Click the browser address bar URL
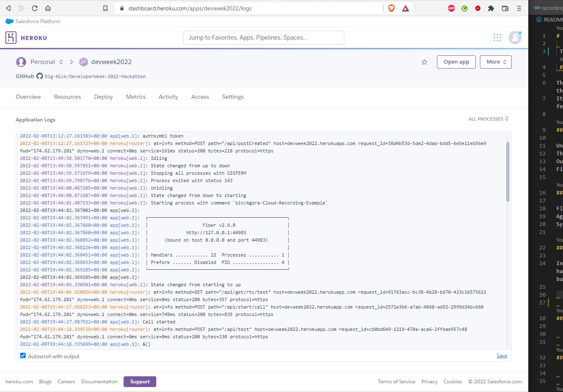 coord(190,8)
